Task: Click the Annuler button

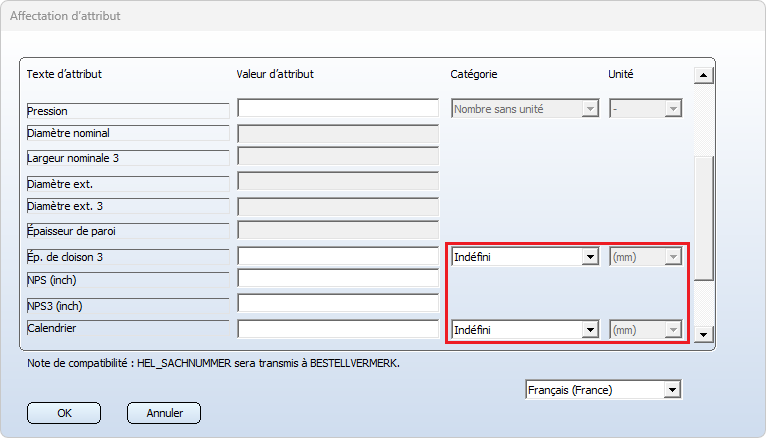Action: point(164,413)
